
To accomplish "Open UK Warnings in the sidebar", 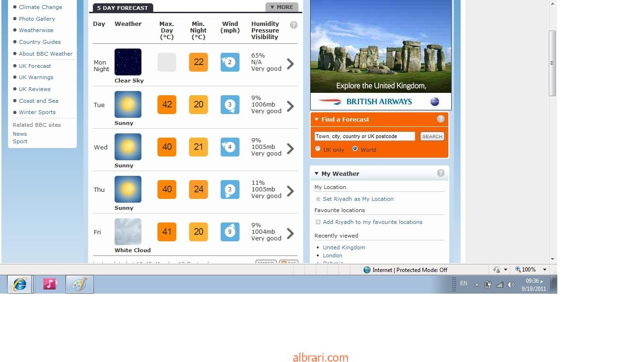I will 36,77.
